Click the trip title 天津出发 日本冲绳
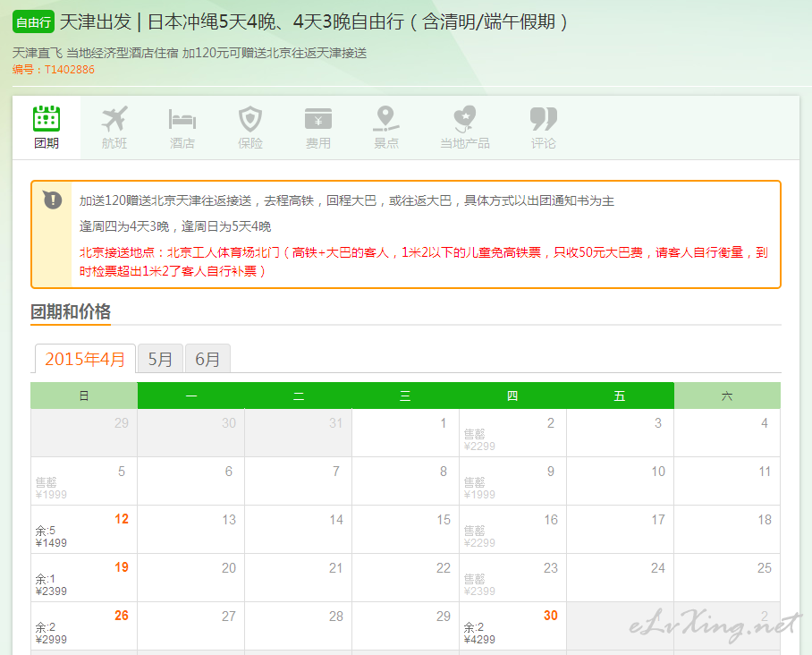The width and height of the screenshot is (812, 655). click(314, 21)
